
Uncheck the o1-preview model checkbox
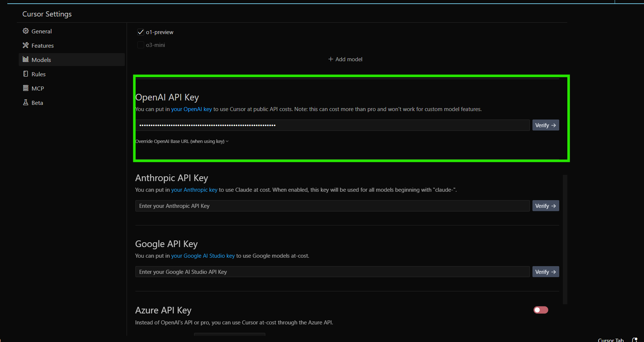coord(141,32)
